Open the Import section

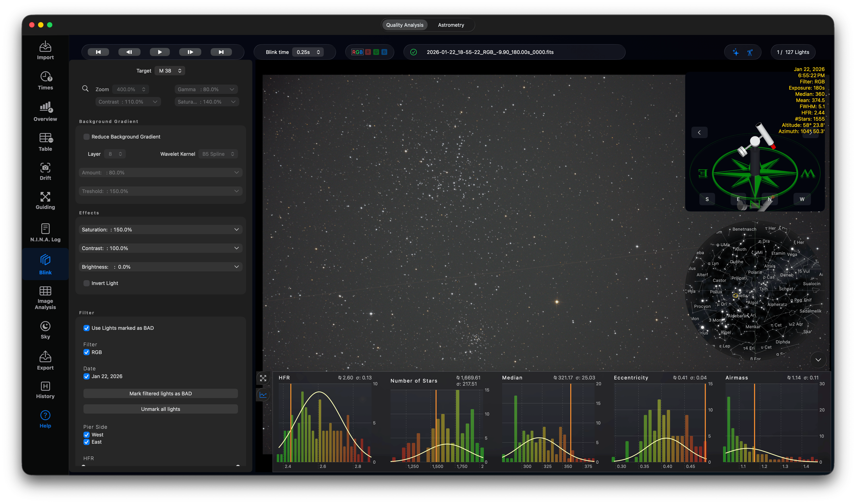(x=45, y=51)
